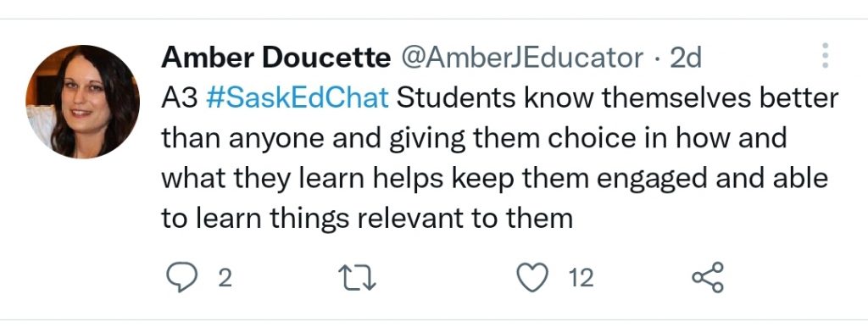Click the 2d timestamp
Screen dimensions: 868x333
[x=686, y=58]
